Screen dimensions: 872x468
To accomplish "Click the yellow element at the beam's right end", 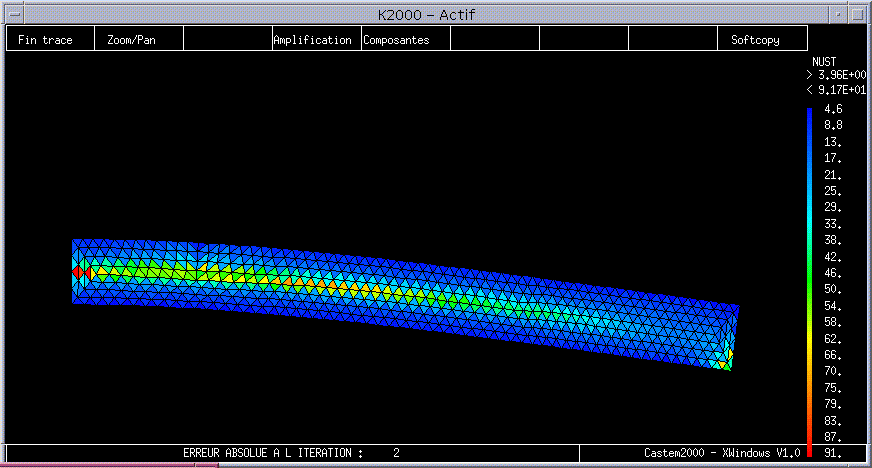I will (729, 356).
